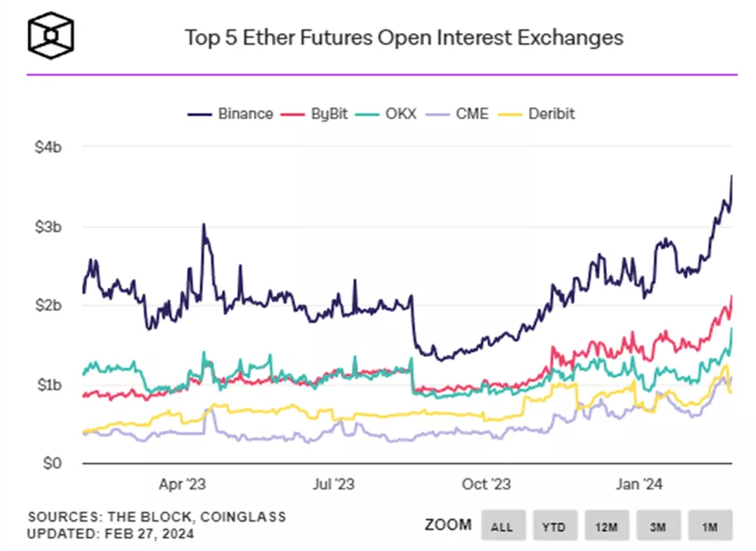Click the Apr '23 x-axis label
The width and height of the screenshot is (756, 551).
point(183,484)
